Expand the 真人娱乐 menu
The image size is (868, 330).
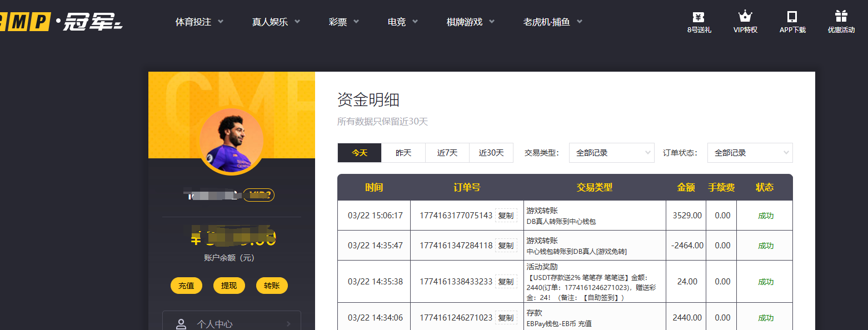coord(276,22)
